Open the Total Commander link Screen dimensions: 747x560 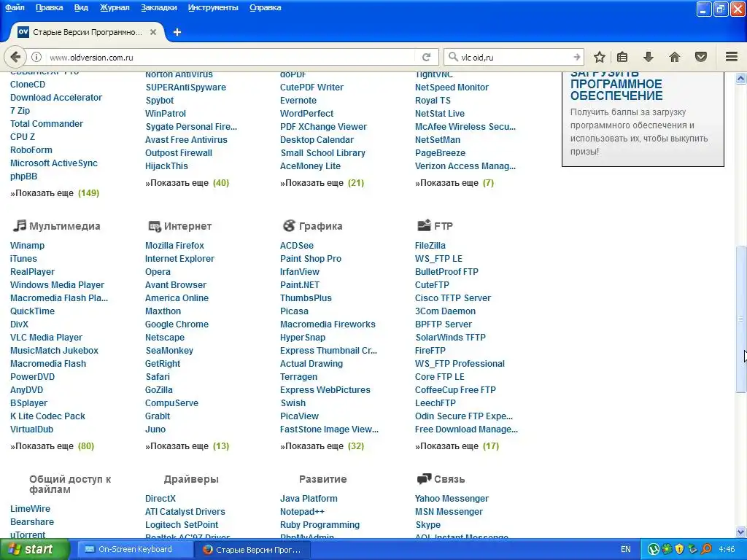coord(47,123)
